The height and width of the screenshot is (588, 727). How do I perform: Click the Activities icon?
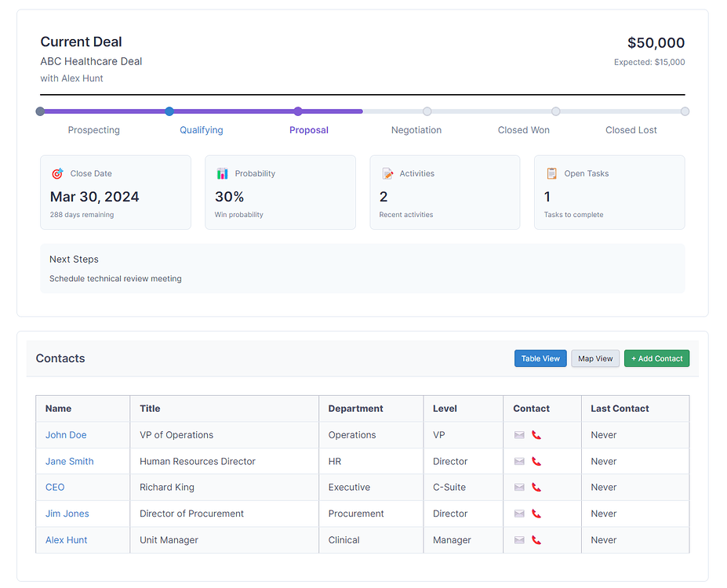pyautogui.click(x=387, y=173)
